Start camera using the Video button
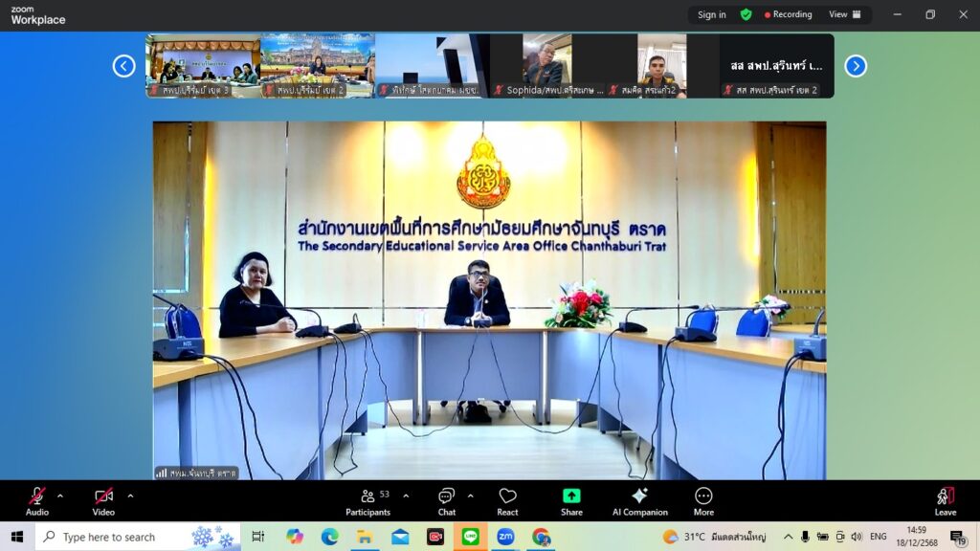Image resolution: width=980 pixels, height=551 pixels. pos(103,496)
